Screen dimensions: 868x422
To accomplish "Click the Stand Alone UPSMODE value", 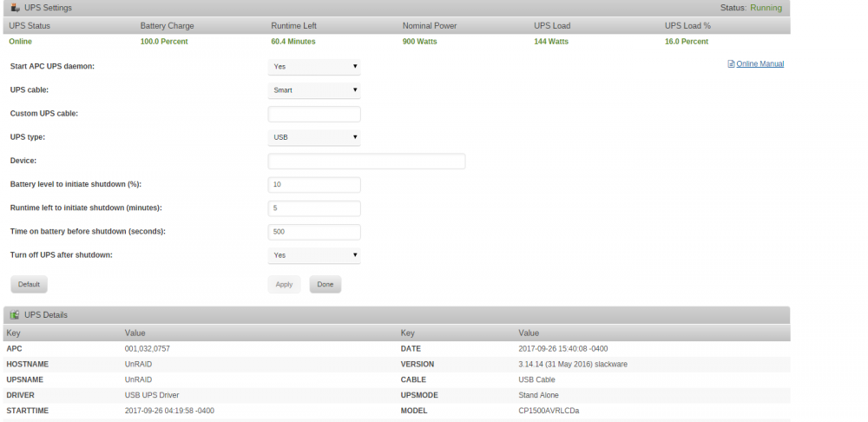I will click(x=538, y=395).
